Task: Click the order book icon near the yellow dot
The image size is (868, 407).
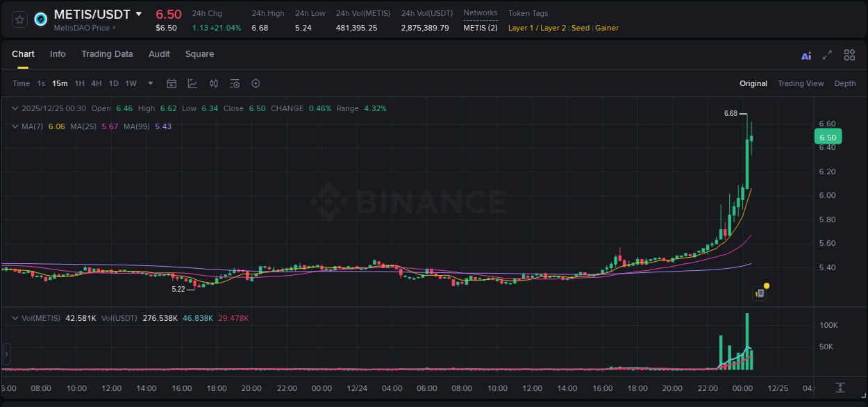Action: (x=759, y=292)
